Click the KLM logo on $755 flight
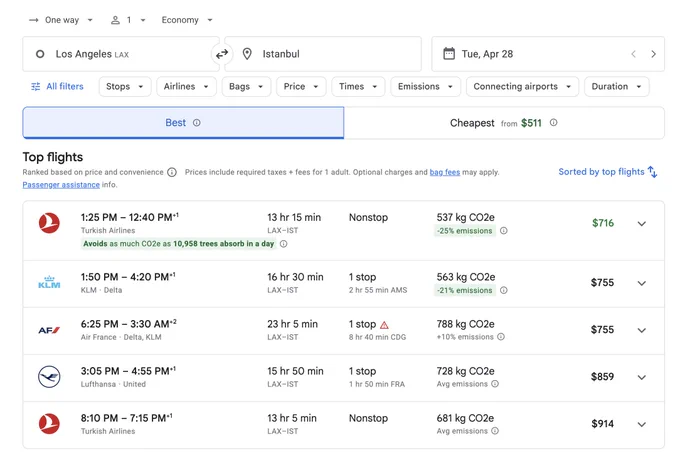 coord(49,282)
